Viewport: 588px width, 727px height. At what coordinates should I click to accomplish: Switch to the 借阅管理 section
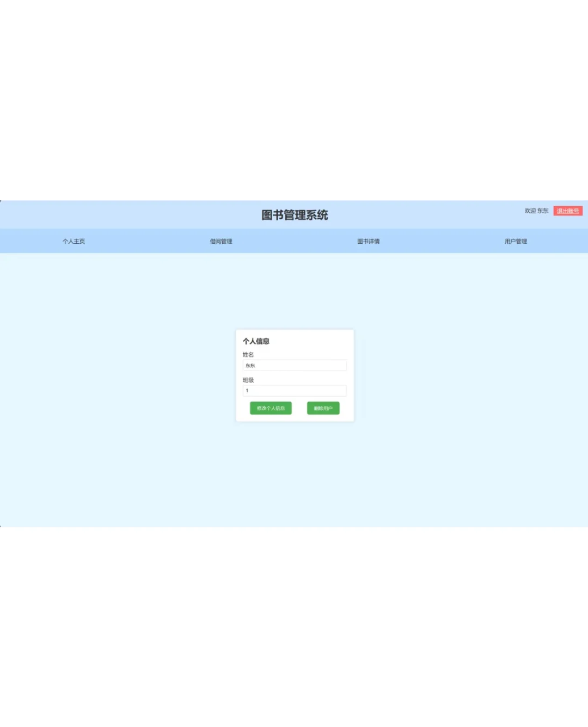220,241
